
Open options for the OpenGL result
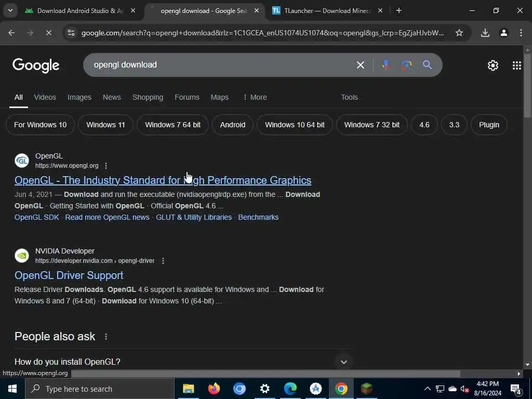coord(106,166)
